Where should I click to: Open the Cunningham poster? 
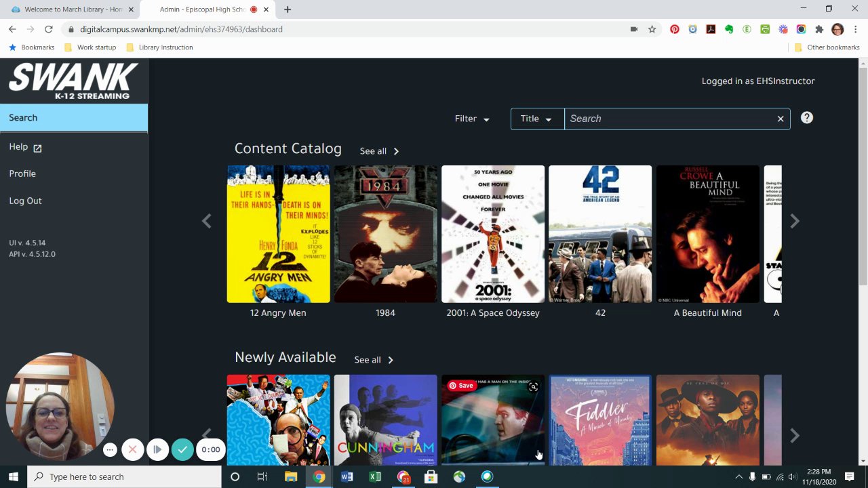385,420
